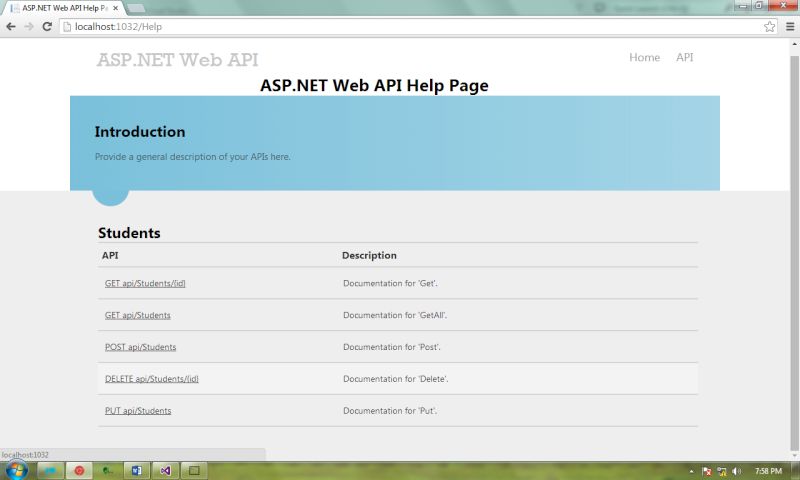Open Microsoft Word from the taskbar

136,470
